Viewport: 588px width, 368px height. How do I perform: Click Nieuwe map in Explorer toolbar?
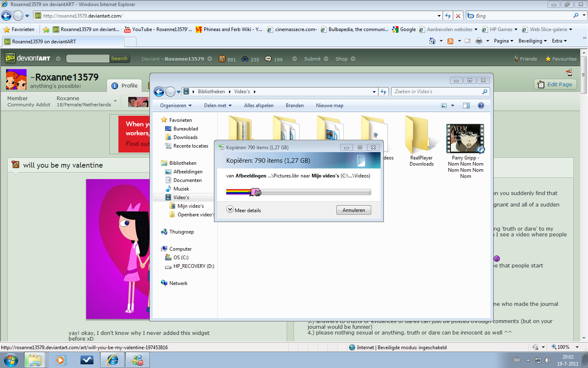click(x=330, y=105)
